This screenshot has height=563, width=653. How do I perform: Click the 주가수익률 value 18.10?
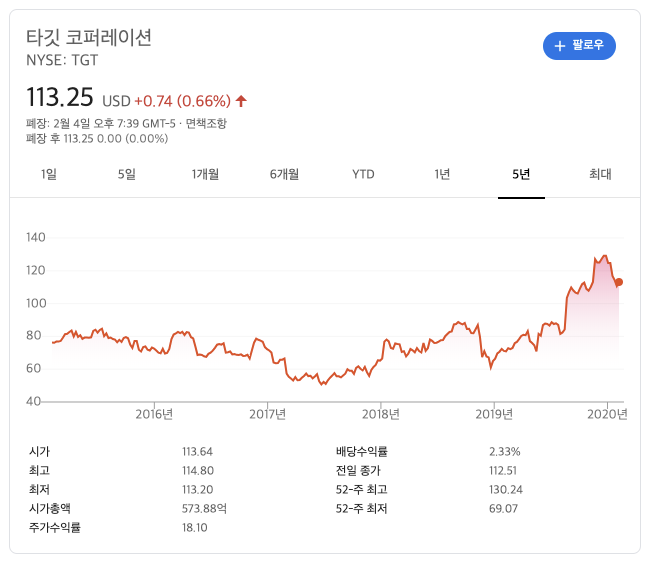click(194, 528)
